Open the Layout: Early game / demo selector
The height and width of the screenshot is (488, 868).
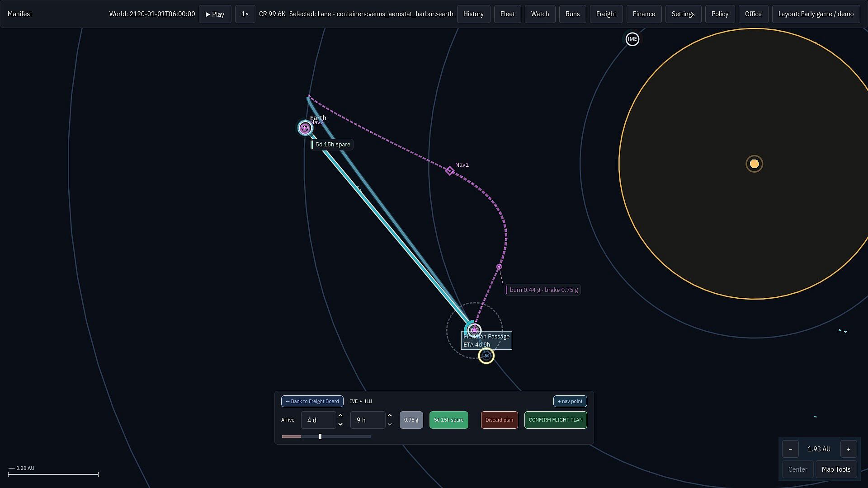click(x=816, y=14)
